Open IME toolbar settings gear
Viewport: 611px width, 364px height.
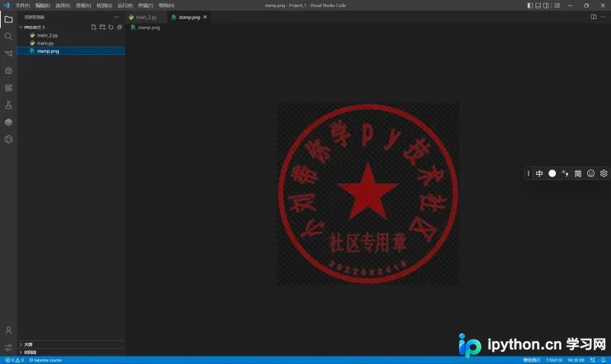click(x=603, y=173)
